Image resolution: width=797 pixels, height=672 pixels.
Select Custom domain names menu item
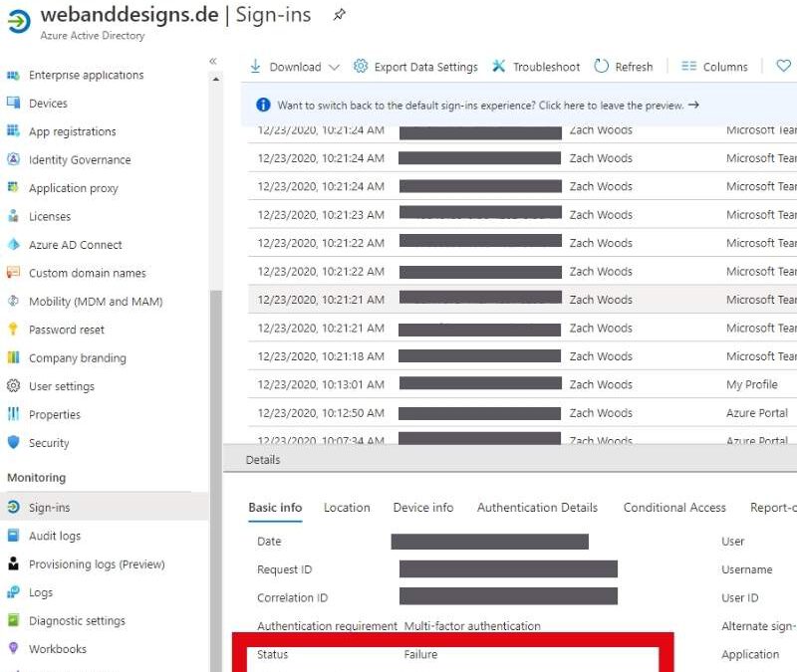pos(88,273)
